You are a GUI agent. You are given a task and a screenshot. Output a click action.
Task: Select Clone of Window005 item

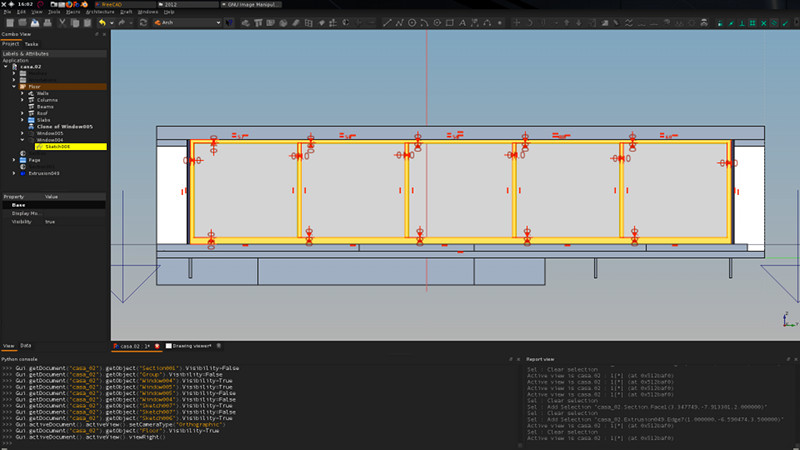point(65,127)
